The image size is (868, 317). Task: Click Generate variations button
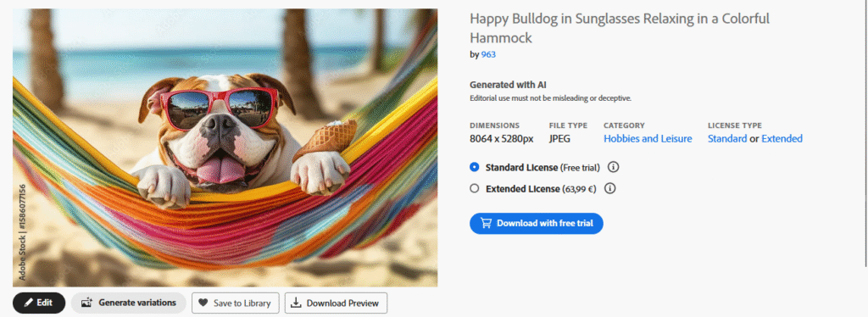129,303
